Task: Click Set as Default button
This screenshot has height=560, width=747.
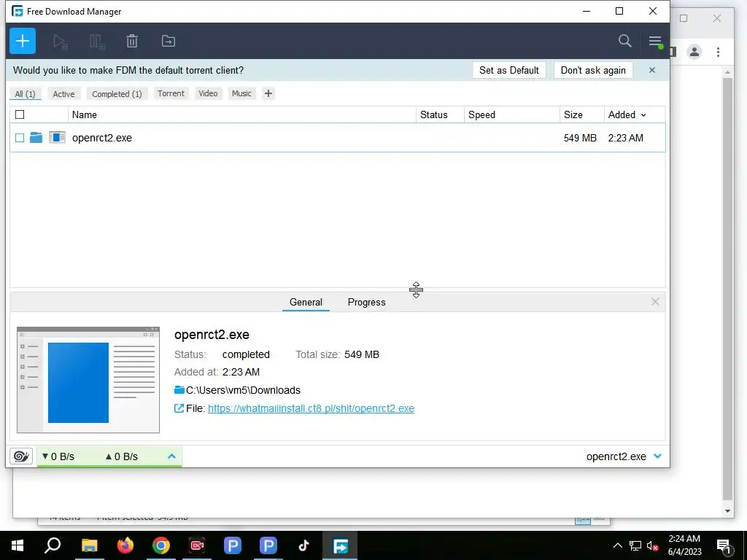Action: click(x=508, y=70)
